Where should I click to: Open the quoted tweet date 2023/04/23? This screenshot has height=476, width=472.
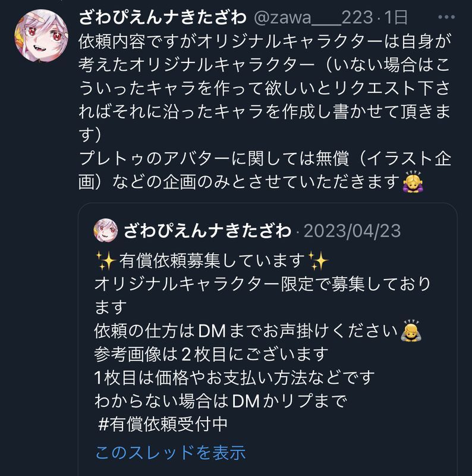pos(352,231)
